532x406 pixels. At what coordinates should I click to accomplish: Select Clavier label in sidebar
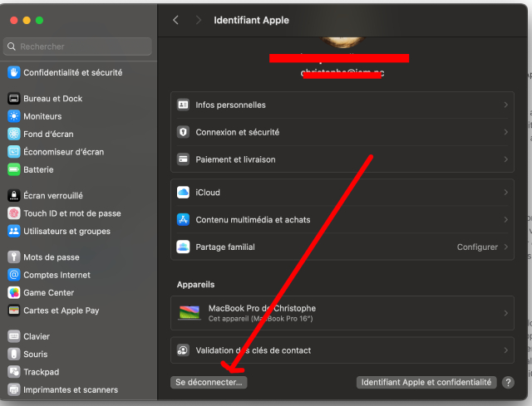(37, 336)
